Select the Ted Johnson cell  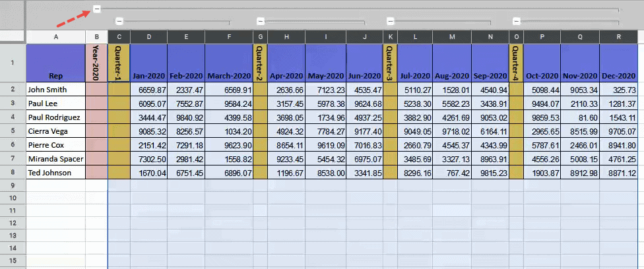[55, 172]
